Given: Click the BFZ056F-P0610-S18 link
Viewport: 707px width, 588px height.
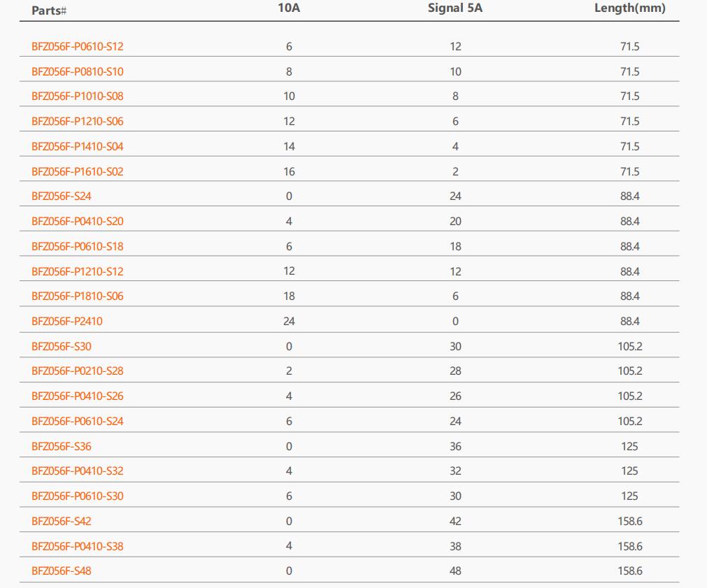Looking at the screenshot, I should pyautogui.click(x=77, y=247).
